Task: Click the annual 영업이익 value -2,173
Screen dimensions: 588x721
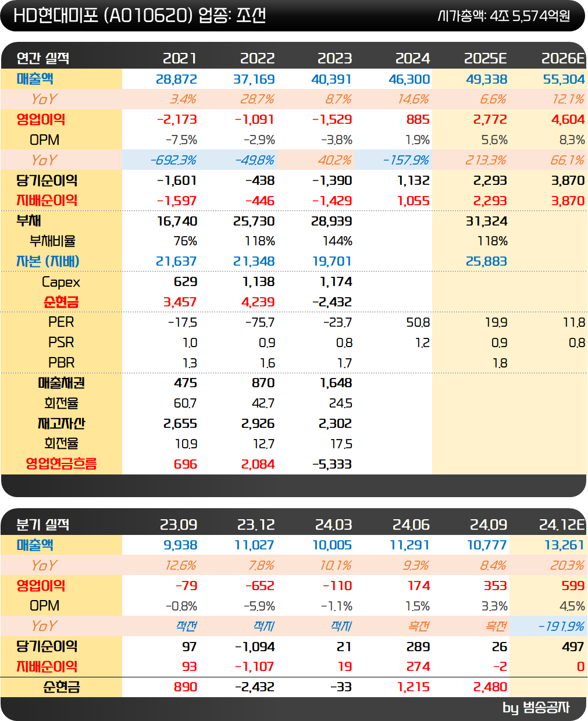Action: click(x=177, y=120)
